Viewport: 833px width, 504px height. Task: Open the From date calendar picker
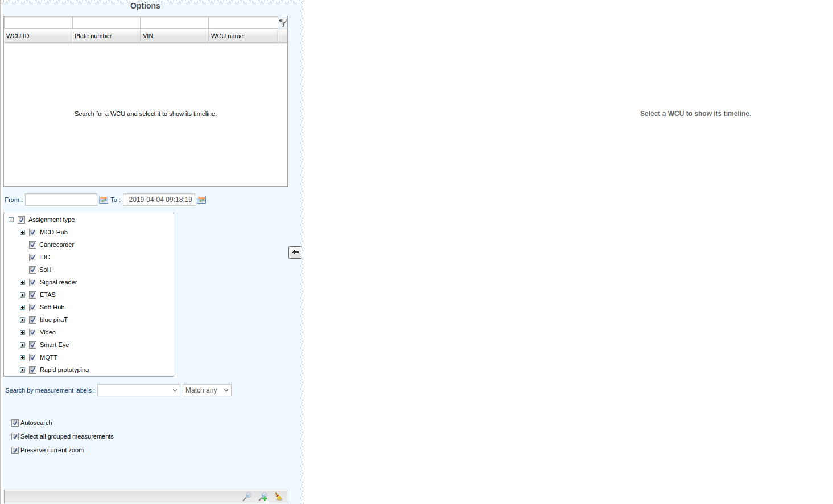pyautogui.click(x=104, y=200)
